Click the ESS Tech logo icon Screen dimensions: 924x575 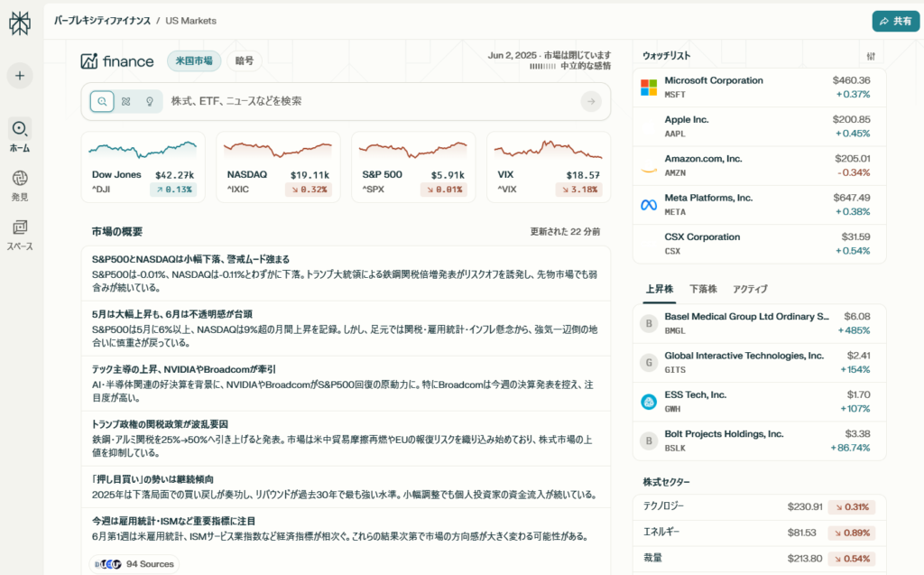(x=649, y=402)
